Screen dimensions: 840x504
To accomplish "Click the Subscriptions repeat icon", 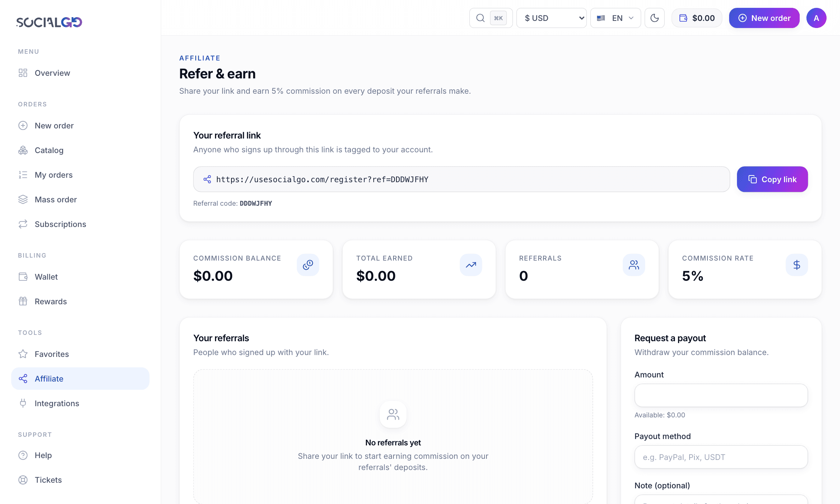I will coord(23,224).
